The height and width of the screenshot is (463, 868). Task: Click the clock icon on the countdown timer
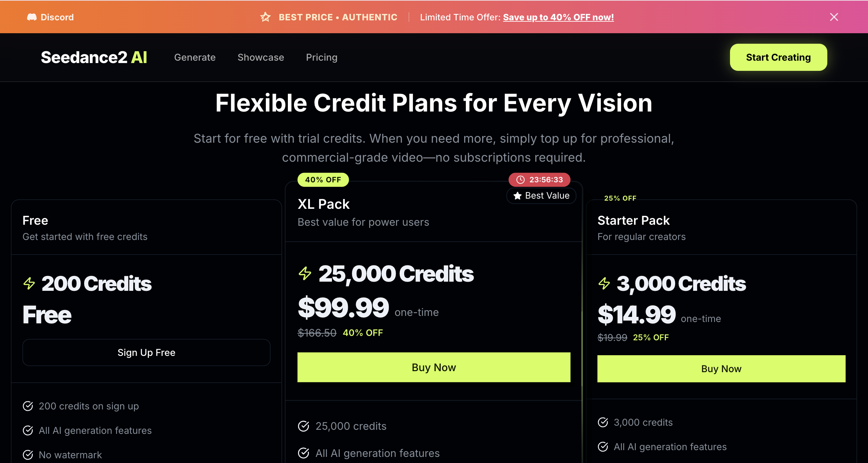521,180
